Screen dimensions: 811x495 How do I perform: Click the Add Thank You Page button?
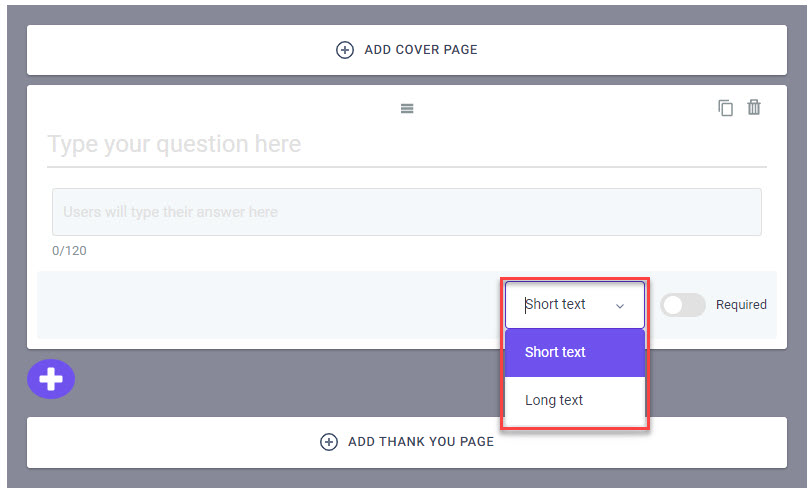(x=407, y=442)
